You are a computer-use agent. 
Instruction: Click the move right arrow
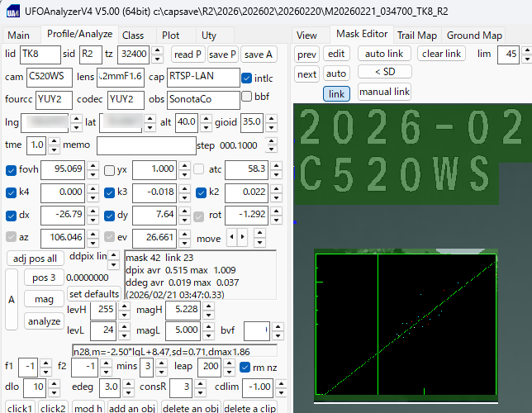[242, 236]
